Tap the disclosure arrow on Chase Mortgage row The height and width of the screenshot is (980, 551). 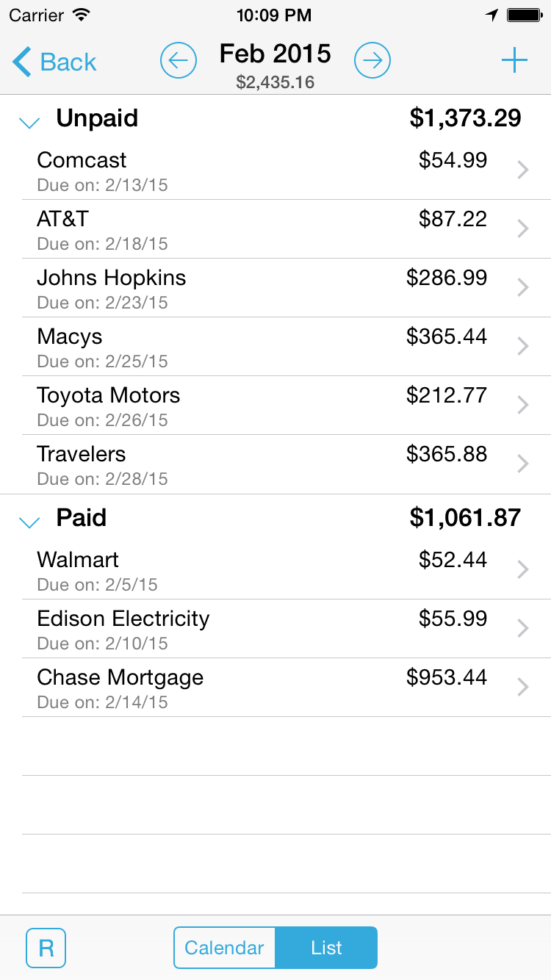pyautogui.click(x=522, y=688)
